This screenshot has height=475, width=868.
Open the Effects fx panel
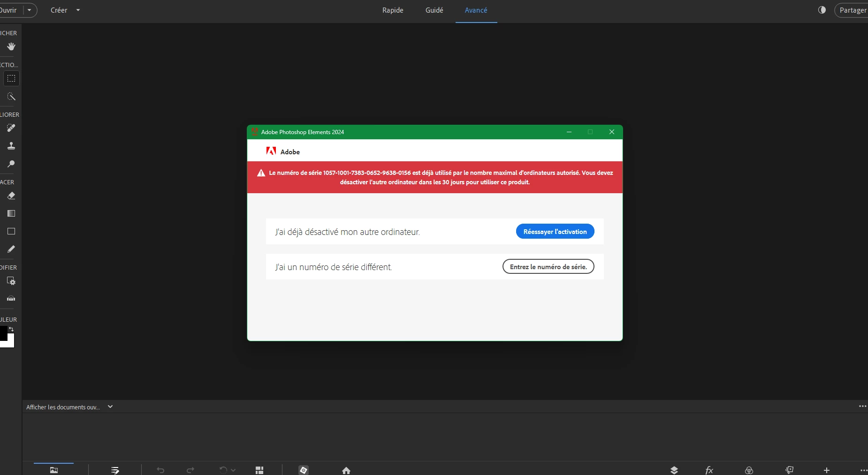coord(709,470)
